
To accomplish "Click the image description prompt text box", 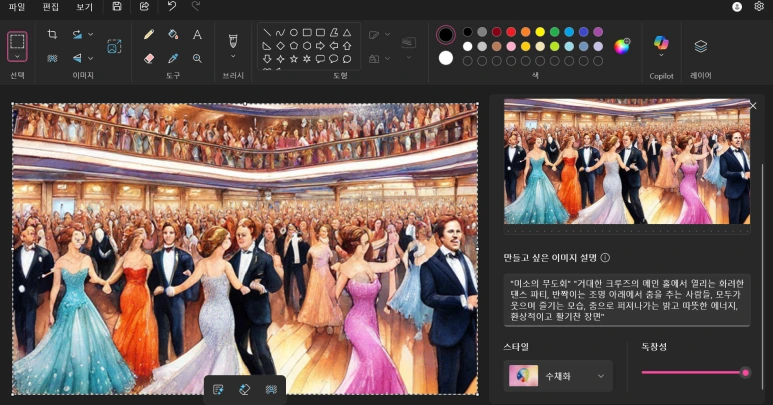I will click(x=627, y=300).
